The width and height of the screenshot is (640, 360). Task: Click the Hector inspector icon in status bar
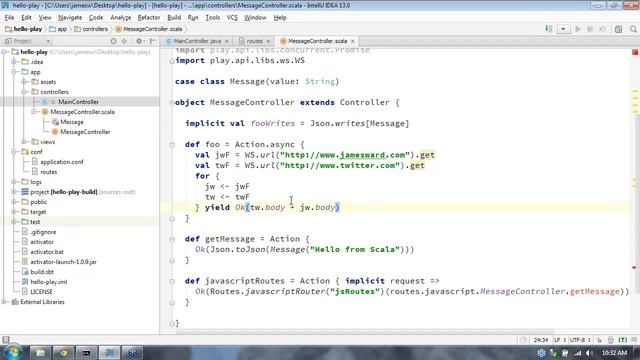[611, 340]
